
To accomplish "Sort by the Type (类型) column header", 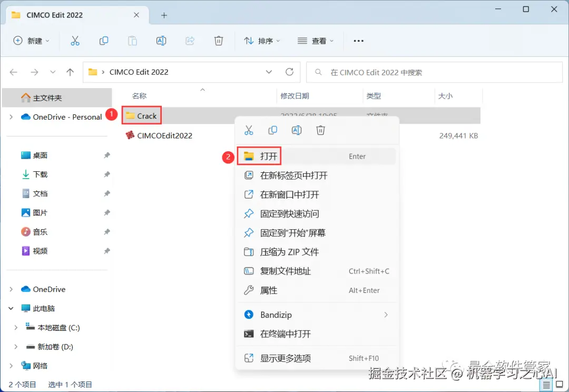I will (x=374, y=96).
